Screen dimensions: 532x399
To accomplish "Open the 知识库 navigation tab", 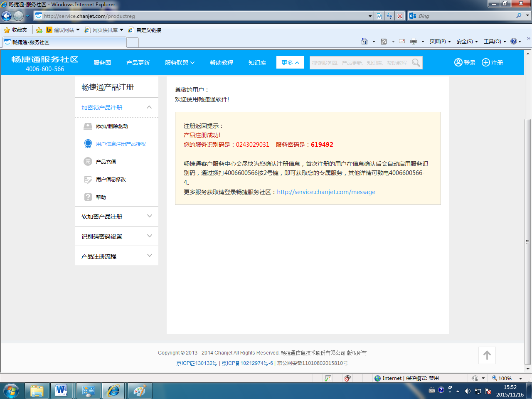I will pos(257,63).
